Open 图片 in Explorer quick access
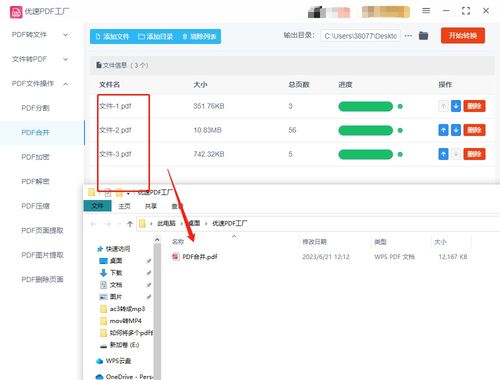The width and height of the screenshot is (500, 380). [111, 297]
